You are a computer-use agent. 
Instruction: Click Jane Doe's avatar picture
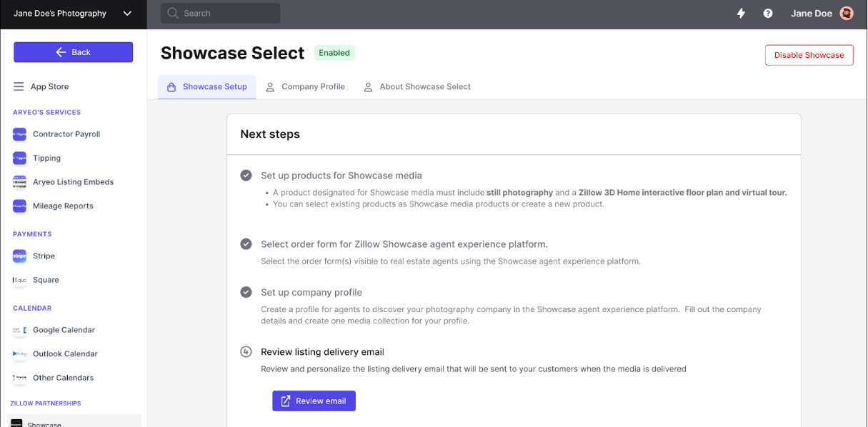(847, 13)
